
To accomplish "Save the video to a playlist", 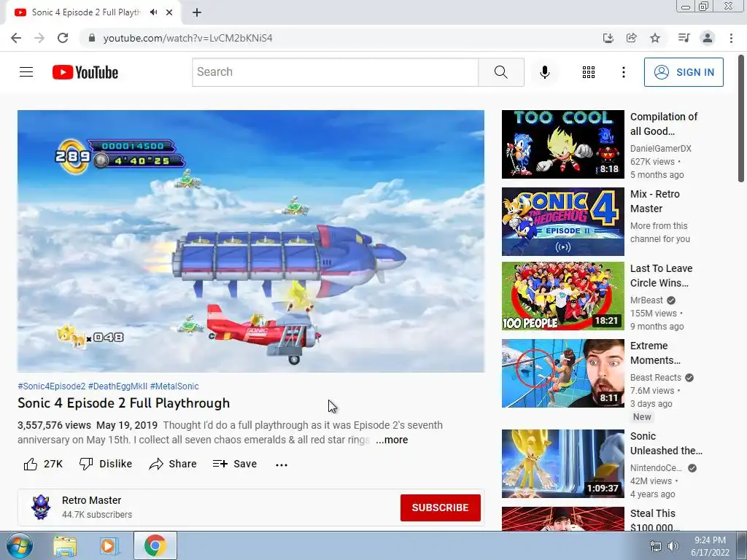I will [x=235, y=464].
